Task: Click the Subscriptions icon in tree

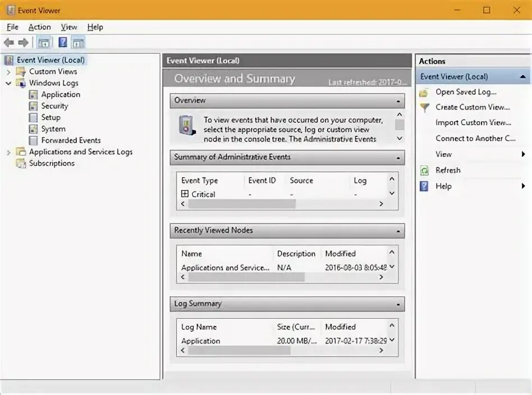Action: click(21, 164)
